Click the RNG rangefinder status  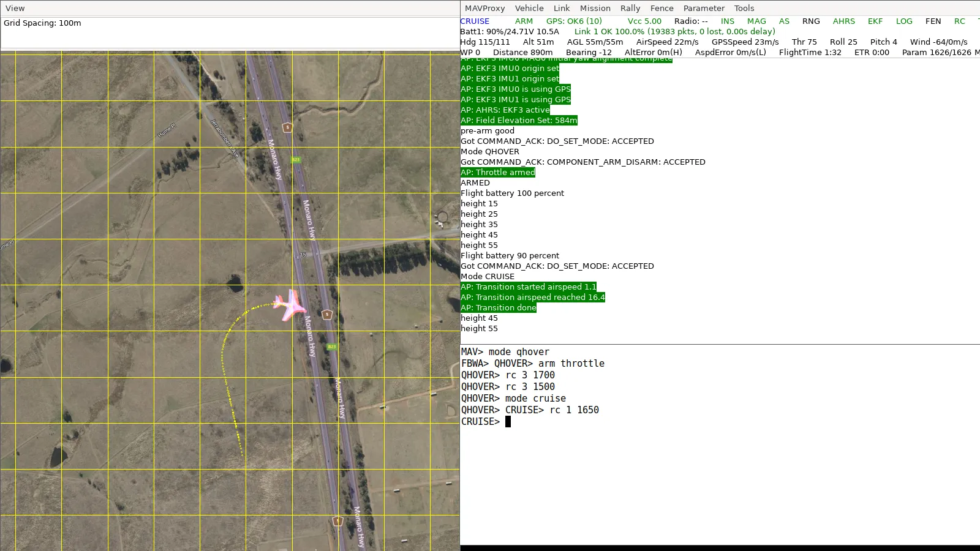pos(811,21)
